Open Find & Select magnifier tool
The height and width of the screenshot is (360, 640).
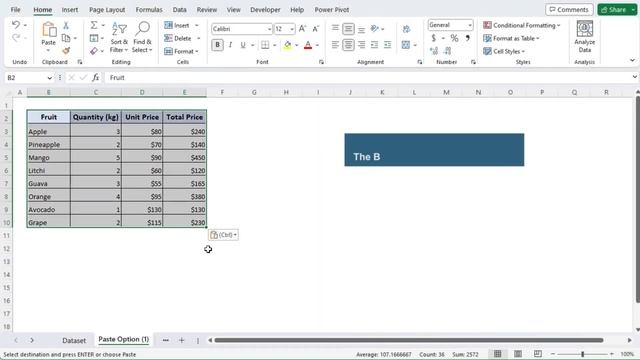[x=142, y=37]
